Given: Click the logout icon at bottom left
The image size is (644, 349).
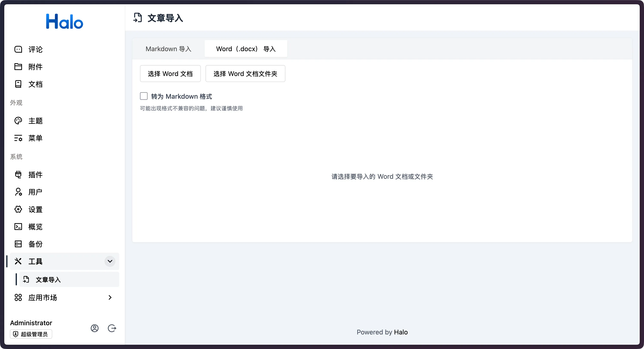Looking at the screenshot, I should (x=112, y=328).
